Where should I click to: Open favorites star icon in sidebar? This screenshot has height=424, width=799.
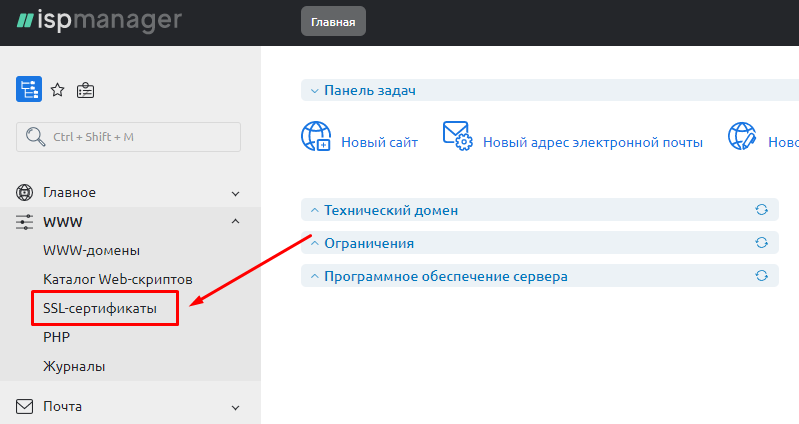click(57, 90)
